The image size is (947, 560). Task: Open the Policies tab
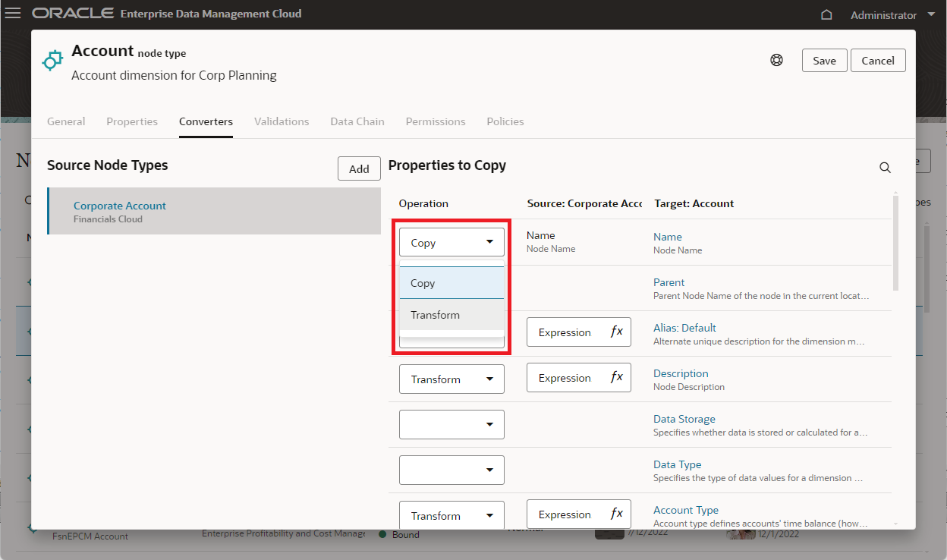point(505,121)
